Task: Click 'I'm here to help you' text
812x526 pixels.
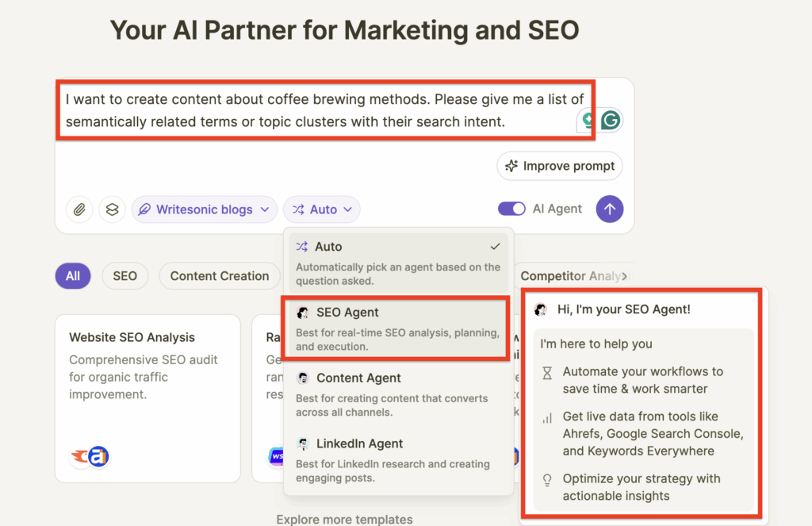Action: pyautogui.click(x=596, y=344)
